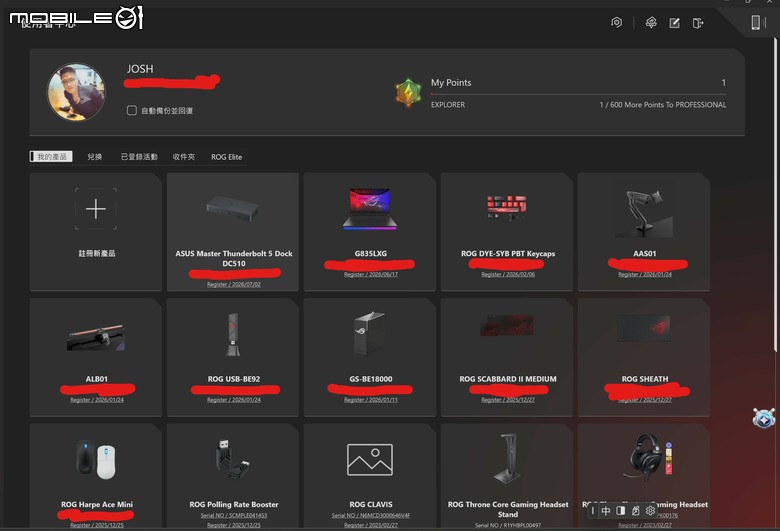Image resolution: width=780 pixels, height=531 pixels.
Task: Open the hexagon settings icon in header
Action: click(616, 22)
